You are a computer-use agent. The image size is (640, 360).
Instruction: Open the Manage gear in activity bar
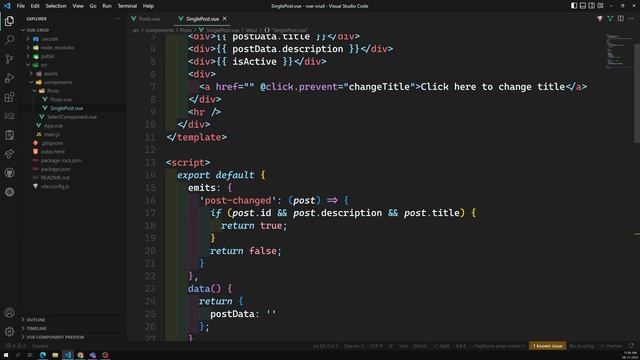9,331
